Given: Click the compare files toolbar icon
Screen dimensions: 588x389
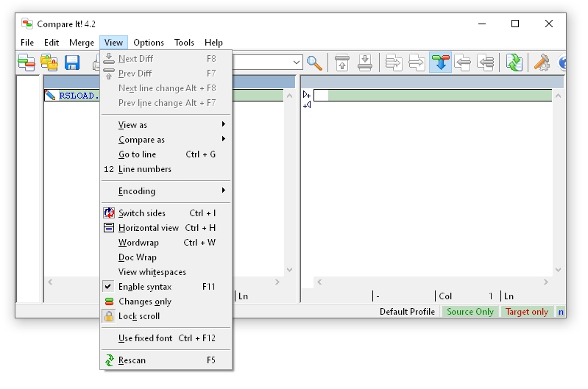Looking at the screenshot, I should pyautogui.click(x=26, y=63).
